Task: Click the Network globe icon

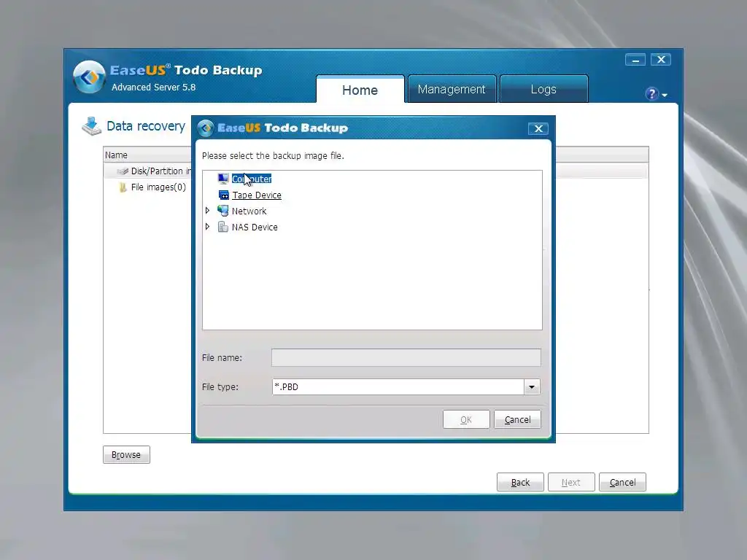Action: point(223,211)
